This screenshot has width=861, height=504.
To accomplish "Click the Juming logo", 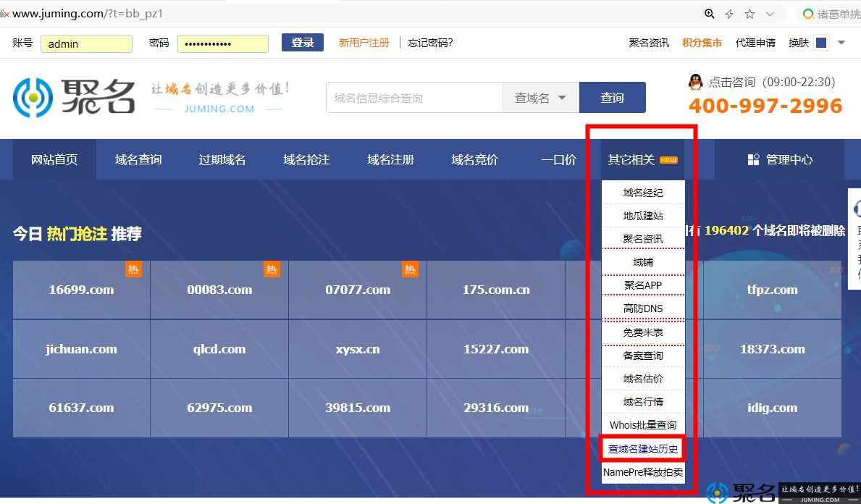I will point(74,97).
